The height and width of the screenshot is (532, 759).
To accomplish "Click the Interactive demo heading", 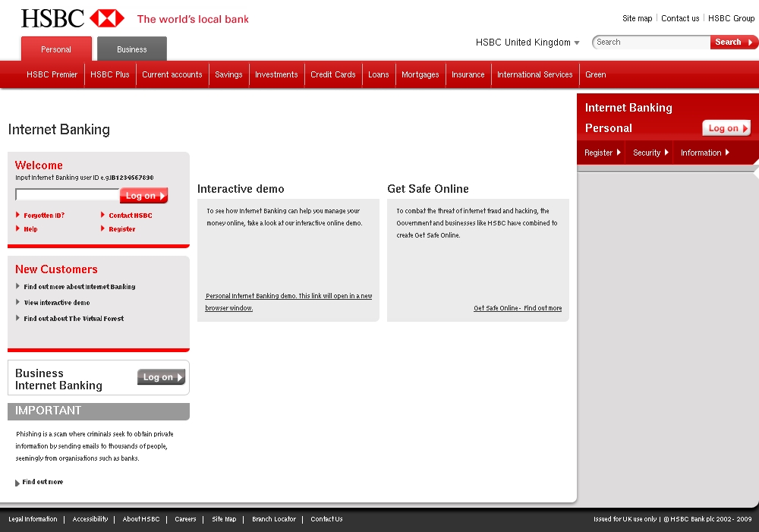I will click(x=241, y=189).
